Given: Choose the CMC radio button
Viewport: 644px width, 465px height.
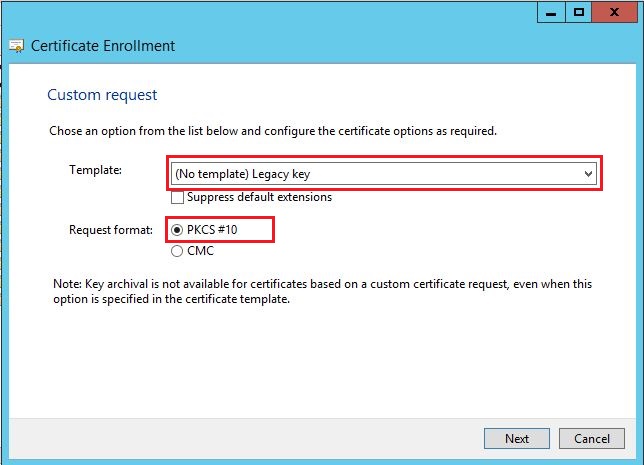Looking at the screenshot, I should pyautogui.click(x=177, y=251).
